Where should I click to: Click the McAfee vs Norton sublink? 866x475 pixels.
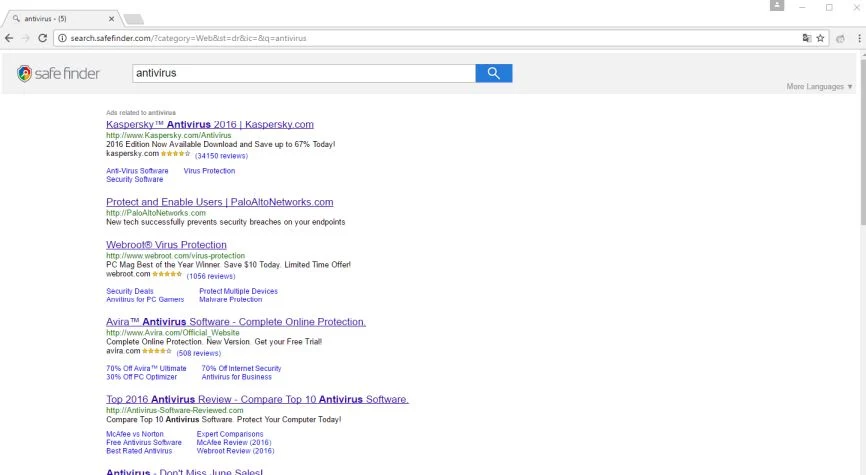(135, 434)
